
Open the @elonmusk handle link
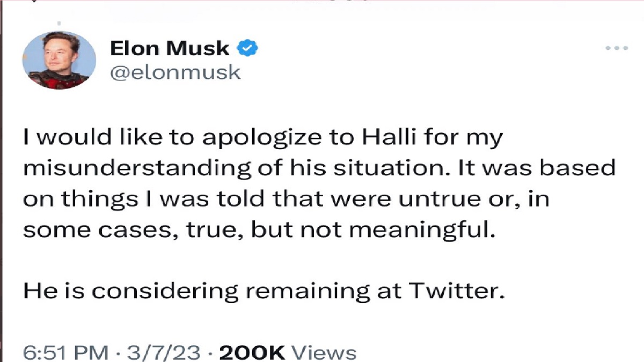[x=175, y=73]
